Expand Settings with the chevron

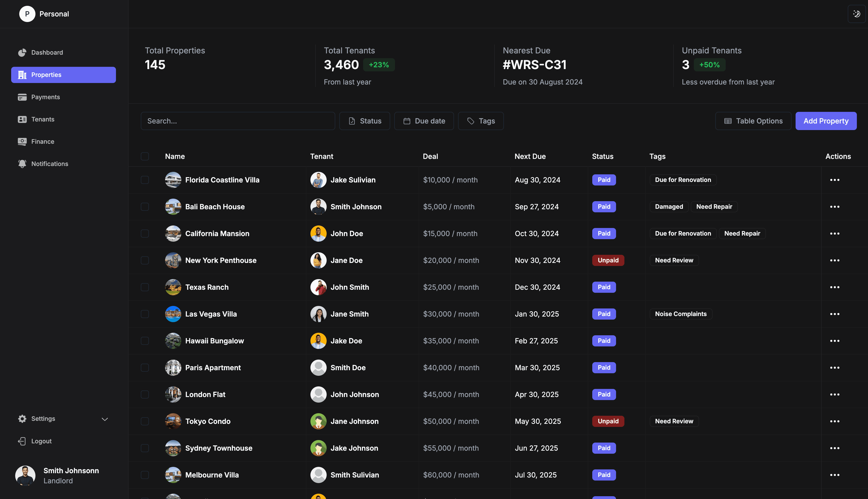[105, 419]
